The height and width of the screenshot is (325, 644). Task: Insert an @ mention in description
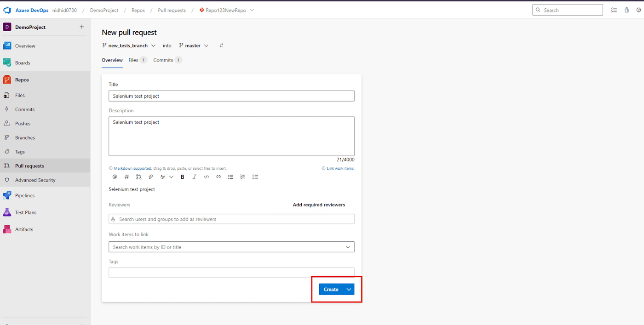tap(115, 177)
